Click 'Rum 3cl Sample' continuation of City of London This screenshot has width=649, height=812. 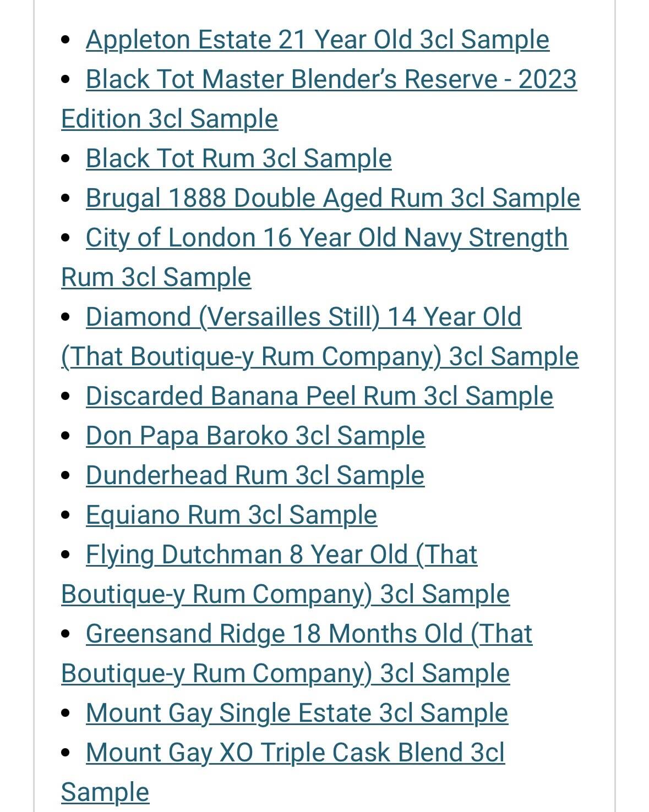point(156,277)
